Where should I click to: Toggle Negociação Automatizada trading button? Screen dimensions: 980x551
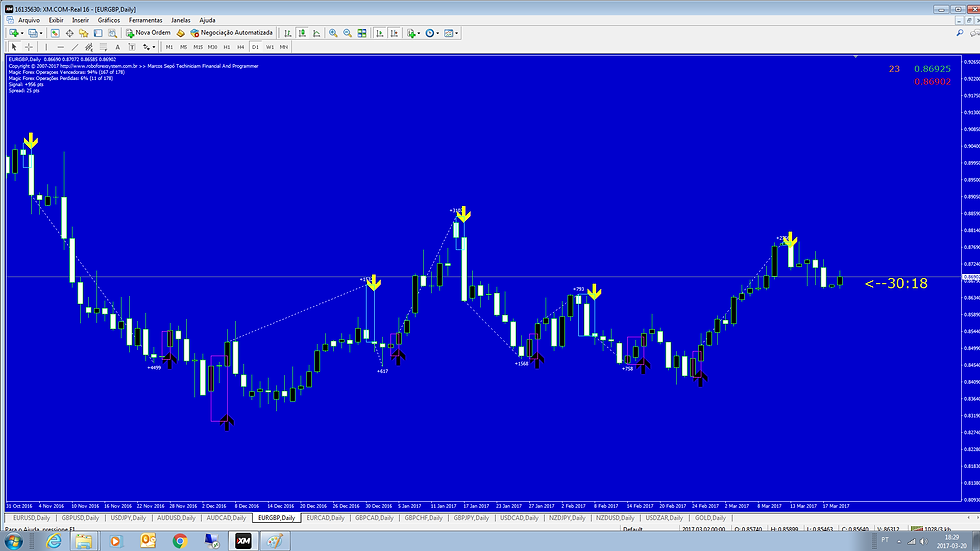pyautogui.click(x=232, y=33)
